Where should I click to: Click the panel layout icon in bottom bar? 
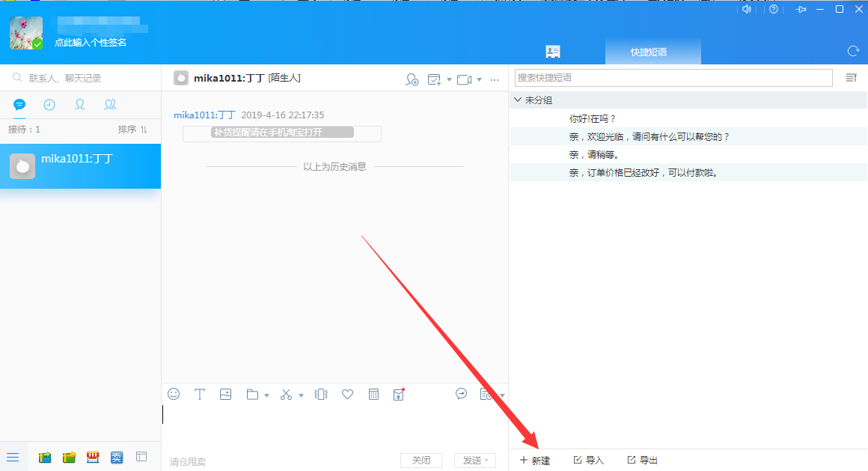(141, 457)
